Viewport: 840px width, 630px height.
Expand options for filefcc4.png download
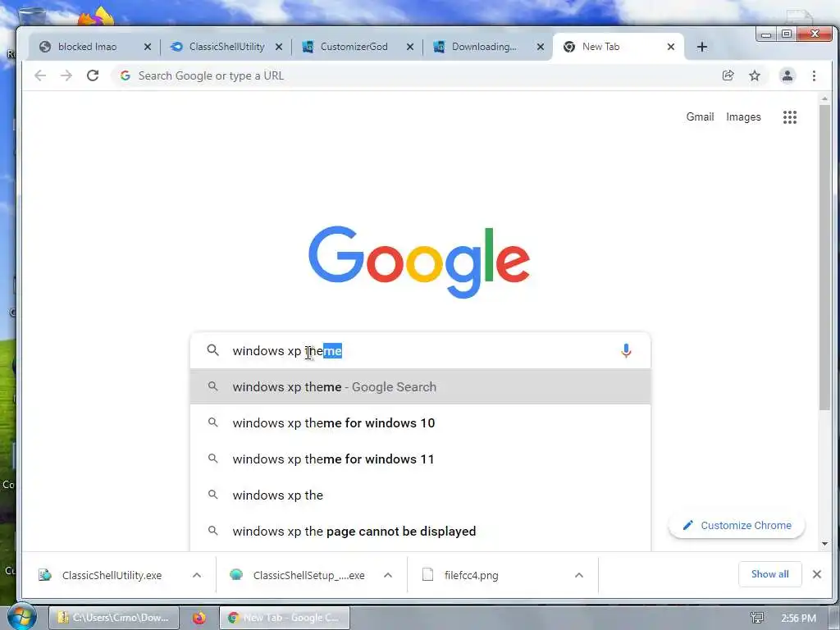pyautogui.click(x=578, y=575)
